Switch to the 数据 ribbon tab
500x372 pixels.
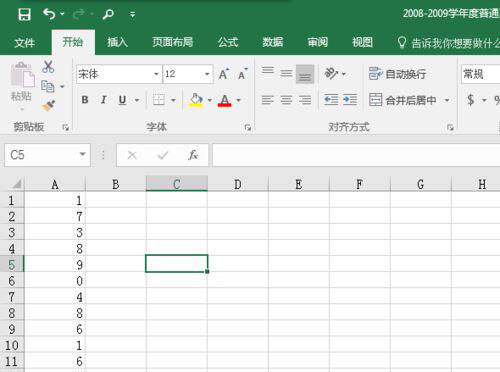click(x=273, y=42)
